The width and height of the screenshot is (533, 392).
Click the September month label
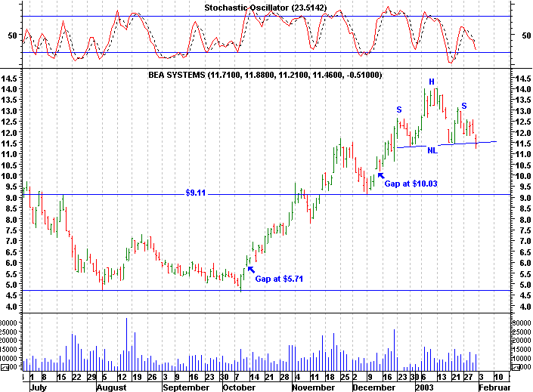(x=186, y=387)
